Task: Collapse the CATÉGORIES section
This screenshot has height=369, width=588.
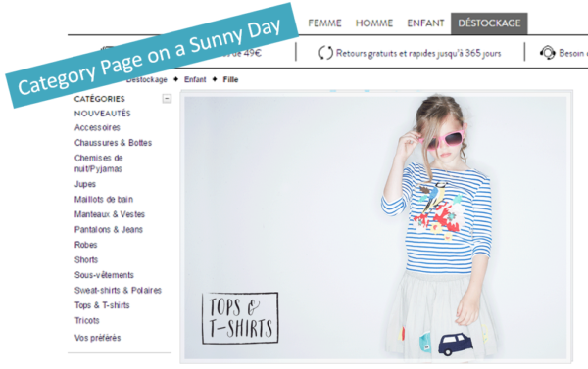Action: click(x=167, y=99)
